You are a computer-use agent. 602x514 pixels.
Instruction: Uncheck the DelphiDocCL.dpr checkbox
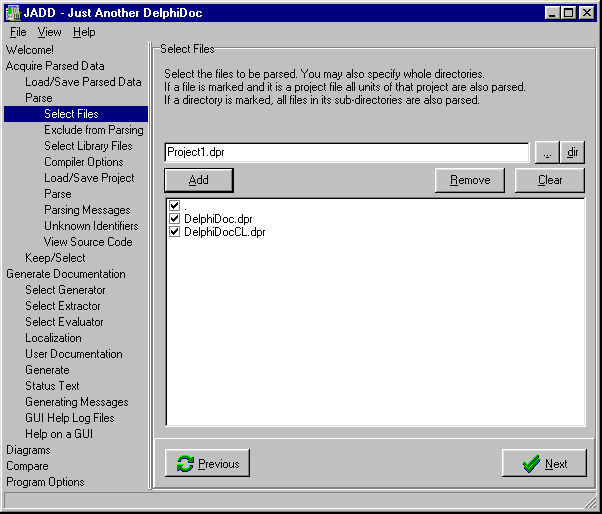[x=175, y=231]
